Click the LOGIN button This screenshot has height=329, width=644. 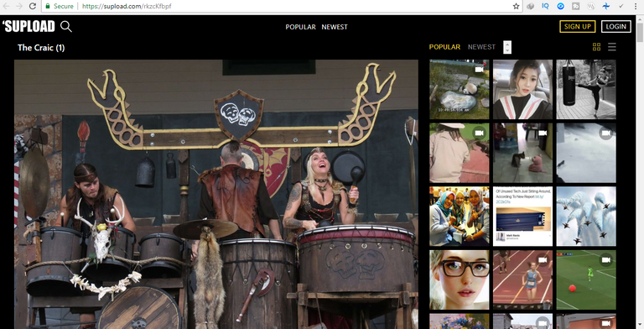point(616,26)
